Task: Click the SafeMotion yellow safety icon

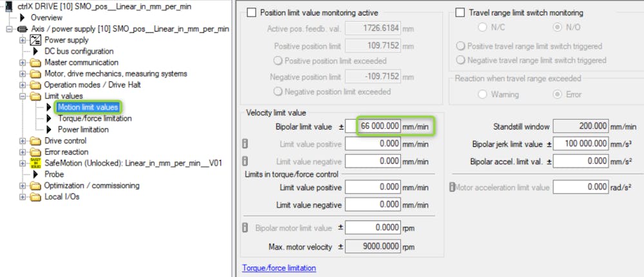Action: (x=35, y=163)
